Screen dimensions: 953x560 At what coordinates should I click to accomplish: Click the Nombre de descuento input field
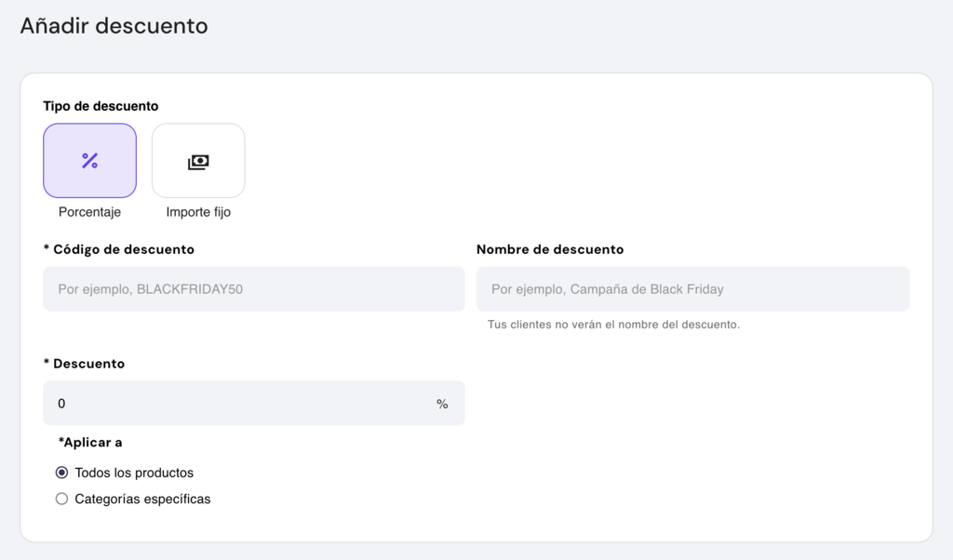(692, 288)
